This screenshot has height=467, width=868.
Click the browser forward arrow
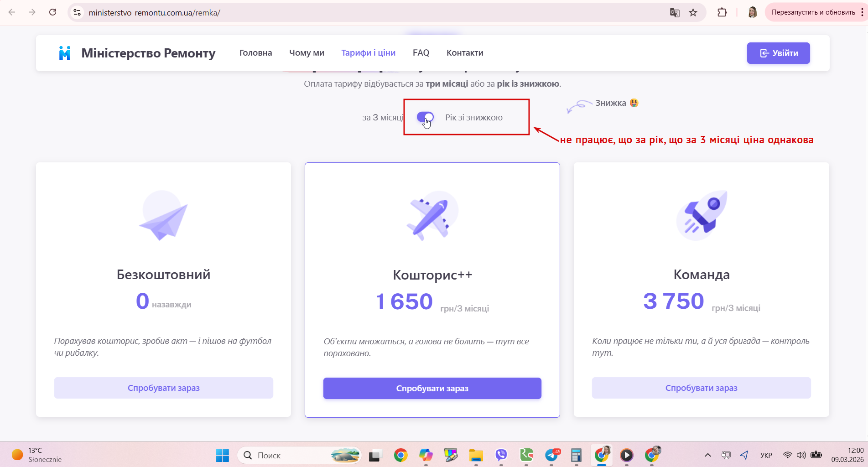click(32, 12)
